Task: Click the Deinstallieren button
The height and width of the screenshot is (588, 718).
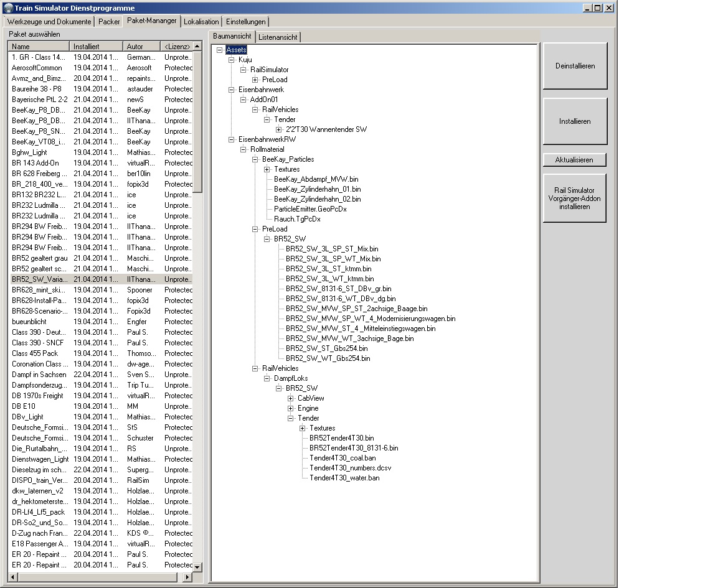Action: (x=575, y=66)
